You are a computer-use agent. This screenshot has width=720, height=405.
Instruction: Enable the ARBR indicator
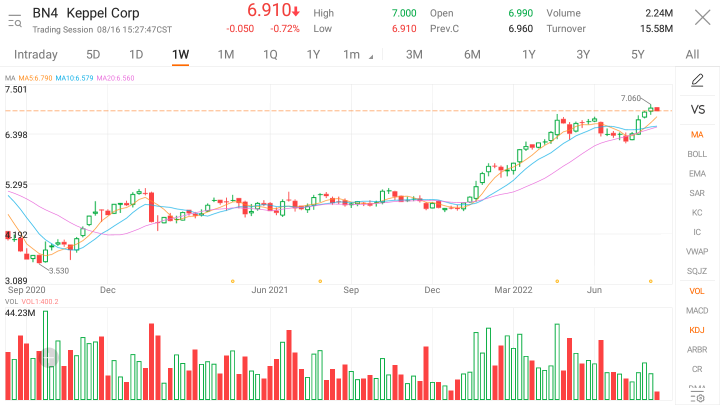point(697,349)
